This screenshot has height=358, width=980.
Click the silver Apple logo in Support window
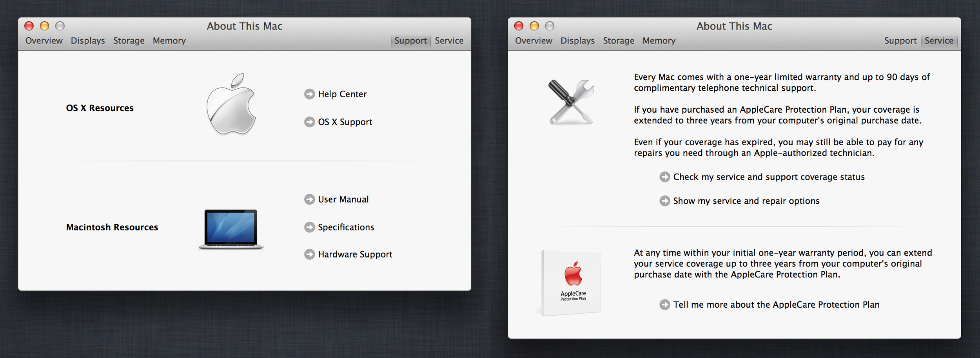click(231, 104)
